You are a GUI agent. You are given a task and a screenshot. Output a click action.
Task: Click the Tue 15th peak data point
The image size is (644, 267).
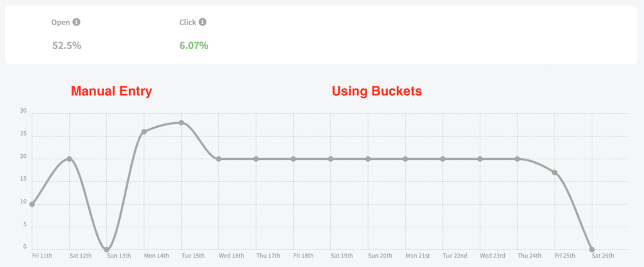click(x=181, y=123)
